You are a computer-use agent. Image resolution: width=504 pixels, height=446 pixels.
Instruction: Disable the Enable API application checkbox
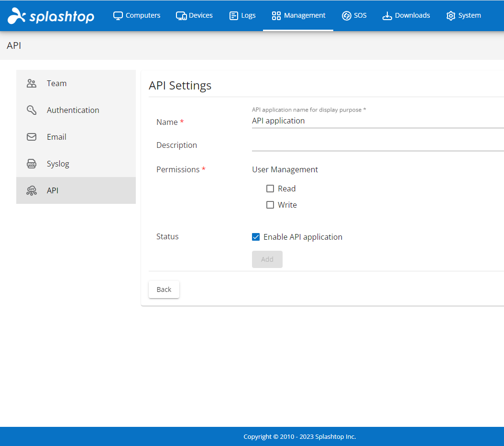pyautogui.click(x=256, y=236)
